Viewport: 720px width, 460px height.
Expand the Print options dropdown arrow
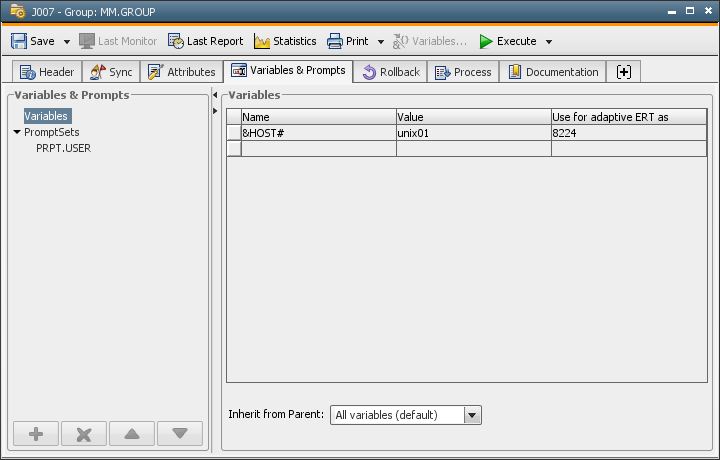point(381,42)
